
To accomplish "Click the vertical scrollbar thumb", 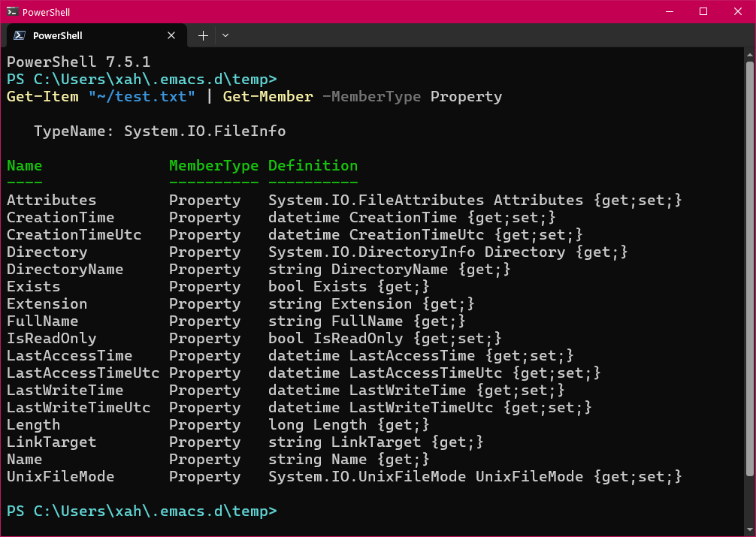I will (750, 269).
